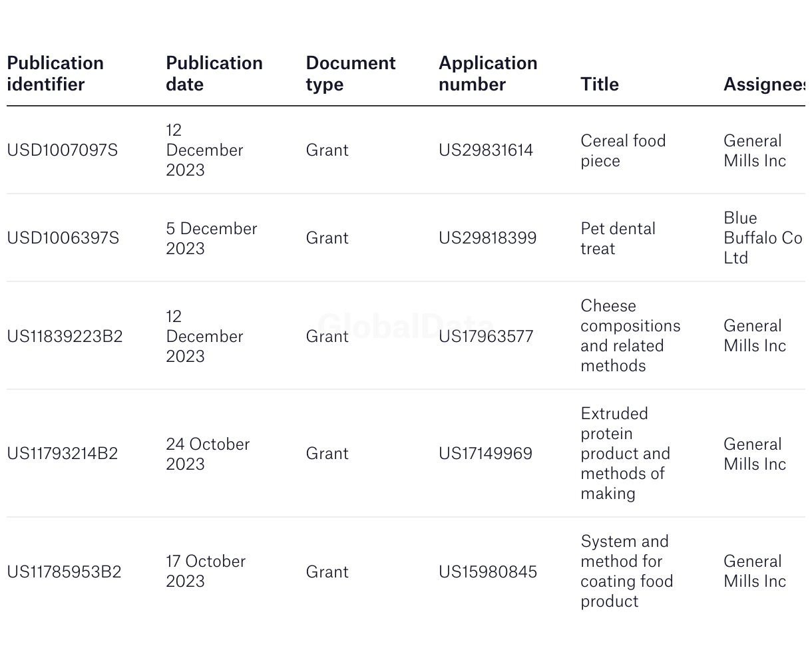Open publication USD1006397S

pos(63,238)
